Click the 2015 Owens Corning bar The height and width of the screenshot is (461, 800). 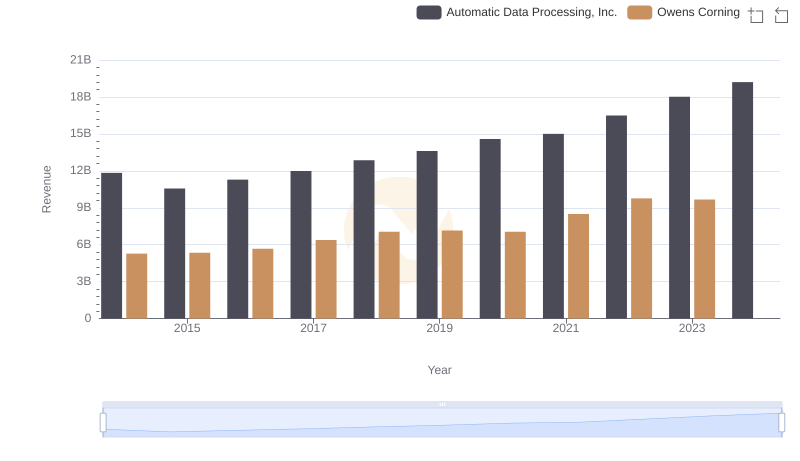pos(199,286)
